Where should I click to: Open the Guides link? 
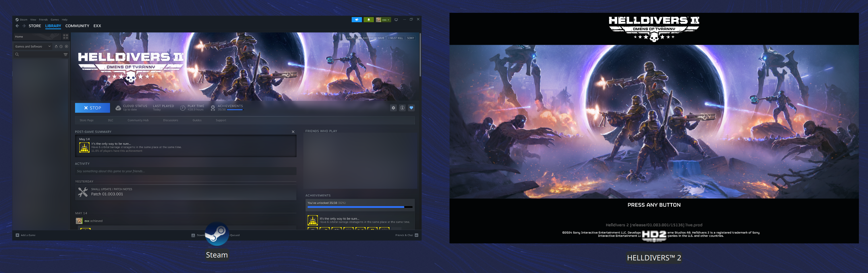pyautogui.click(x=197, y=120)
